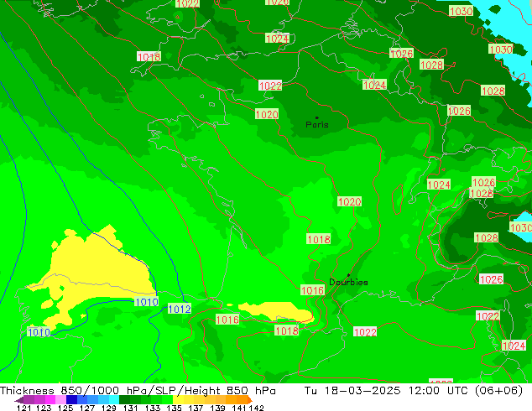This screenshot has height=411, width=532.
Task: Click the legend value 137
Action: coord(196,408)
